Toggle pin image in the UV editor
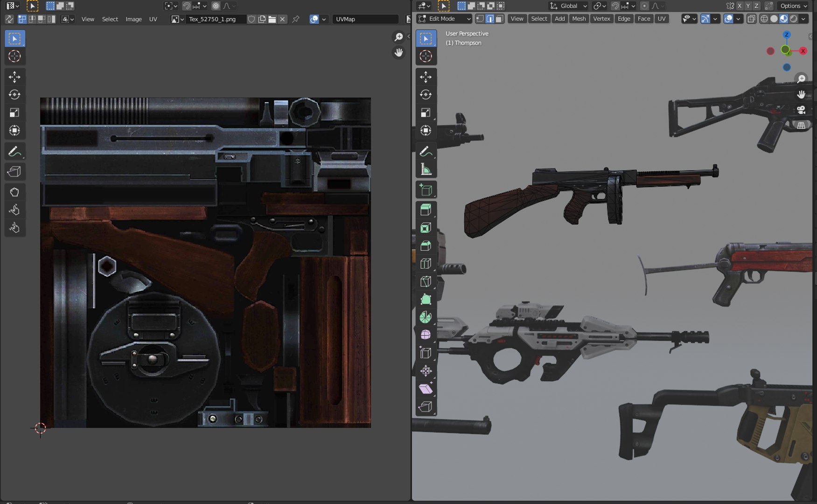Image resolution: width=817 pixels, height=504 pixels. point(296,19)
